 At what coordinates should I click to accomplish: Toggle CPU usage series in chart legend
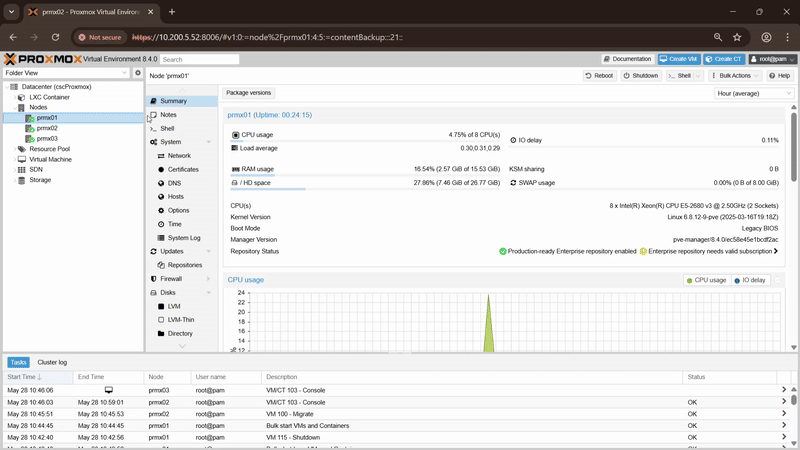tap(706, 280)
